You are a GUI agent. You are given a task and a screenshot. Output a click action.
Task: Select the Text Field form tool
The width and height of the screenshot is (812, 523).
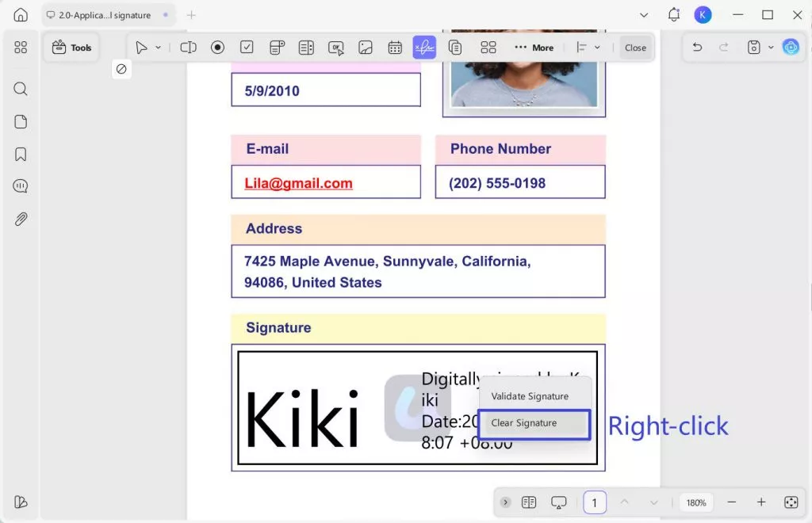coord(188,48)
